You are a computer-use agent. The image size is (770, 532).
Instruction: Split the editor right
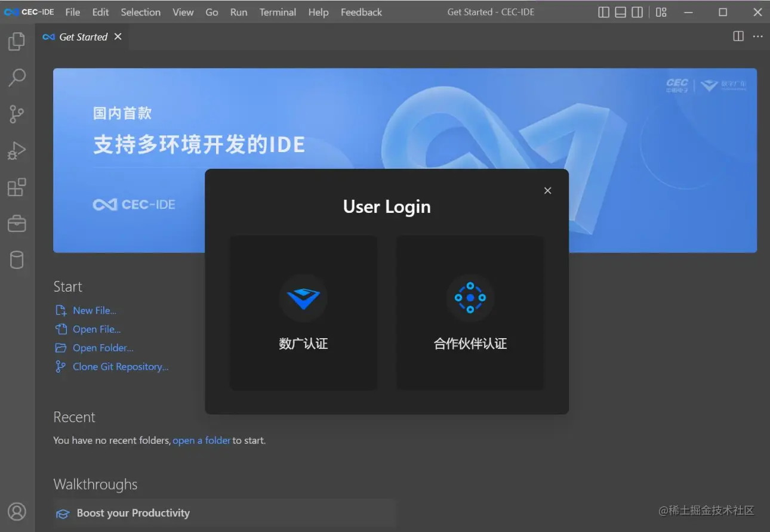pyautogui.click(x=738, y=36)
